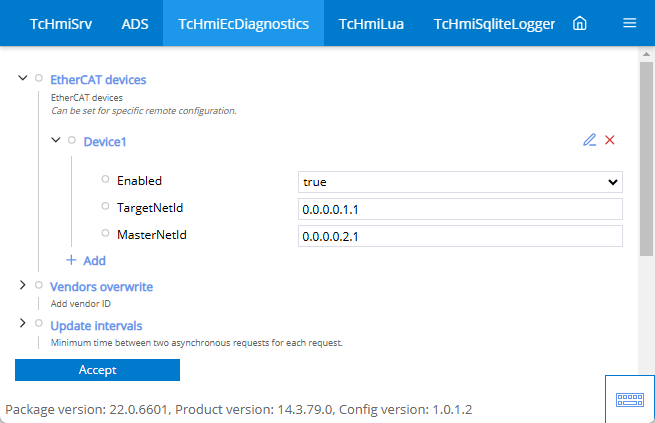Viewport: 655px width, 423px height.
Task: Open the hamburger menu icon
Action: [x=630, y=23]
